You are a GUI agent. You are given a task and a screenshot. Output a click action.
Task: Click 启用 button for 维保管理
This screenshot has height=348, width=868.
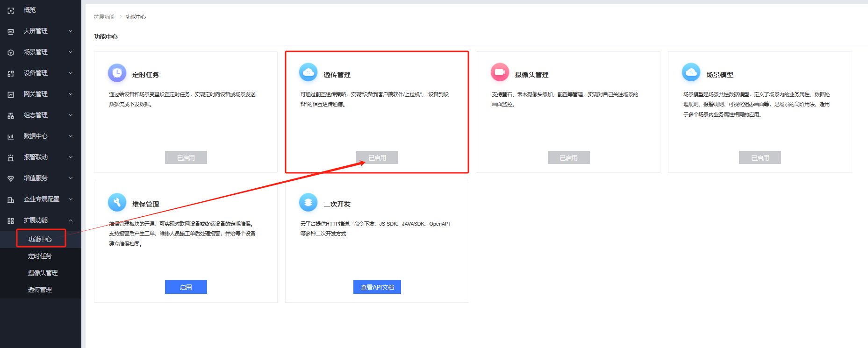point(186,287)
